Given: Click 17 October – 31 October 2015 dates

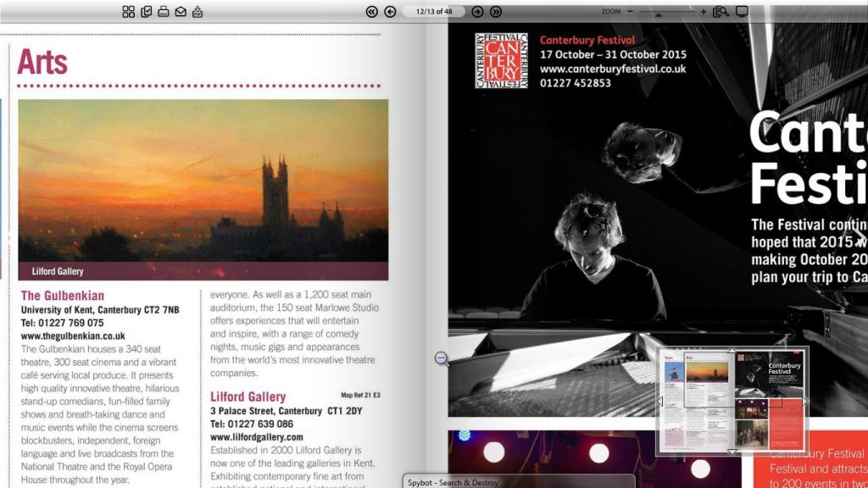Looking at the screenshot, I should point(613,55).
